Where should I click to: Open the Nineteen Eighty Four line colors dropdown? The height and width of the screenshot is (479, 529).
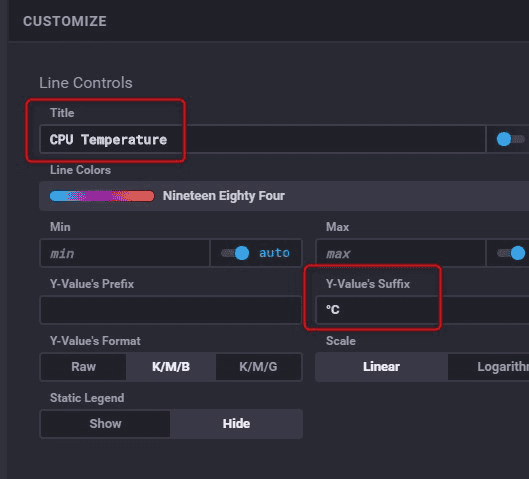284,196
